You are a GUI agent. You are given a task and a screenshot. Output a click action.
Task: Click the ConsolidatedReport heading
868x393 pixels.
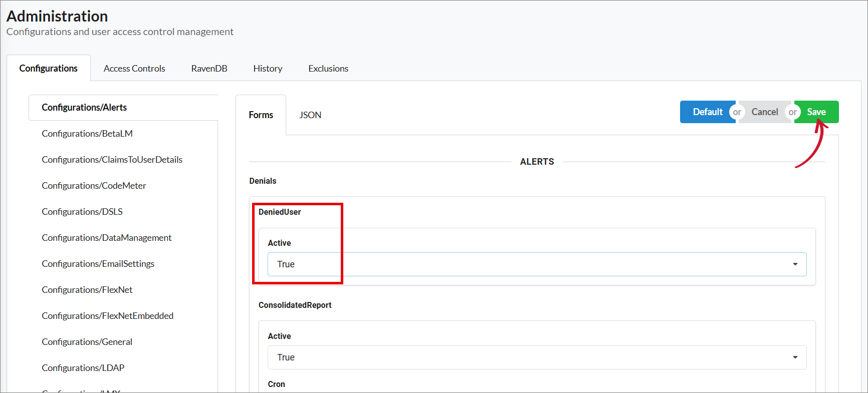coord(295,305)
